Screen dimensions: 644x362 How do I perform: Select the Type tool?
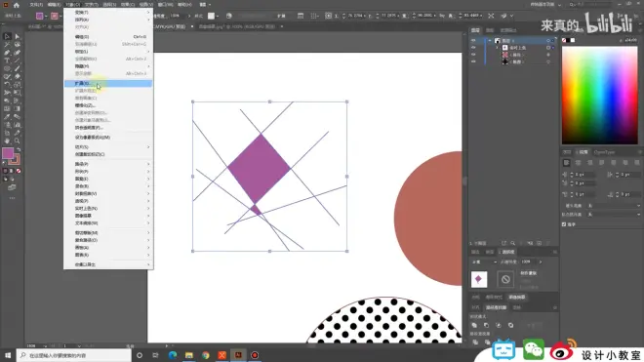point(7,60)
